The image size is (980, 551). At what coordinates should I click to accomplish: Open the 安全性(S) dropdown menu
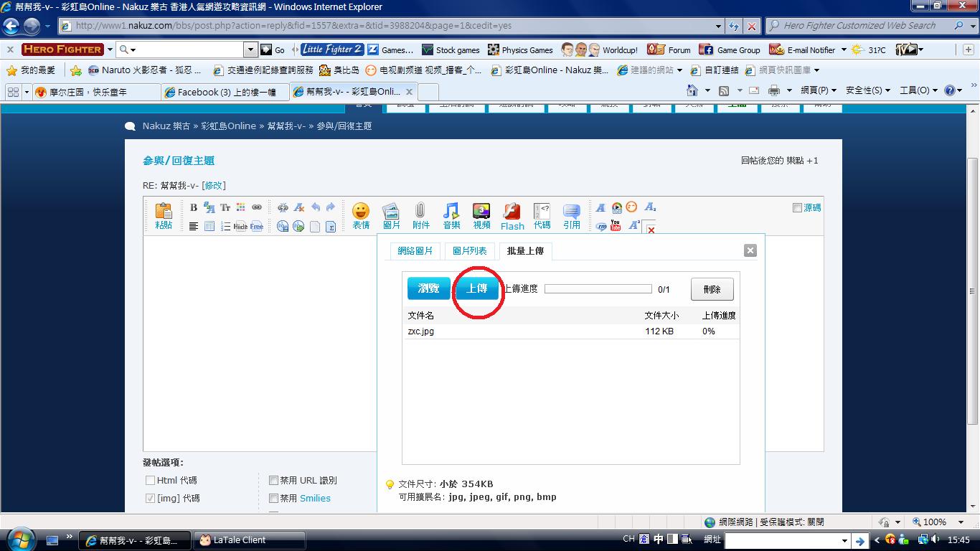867,90
